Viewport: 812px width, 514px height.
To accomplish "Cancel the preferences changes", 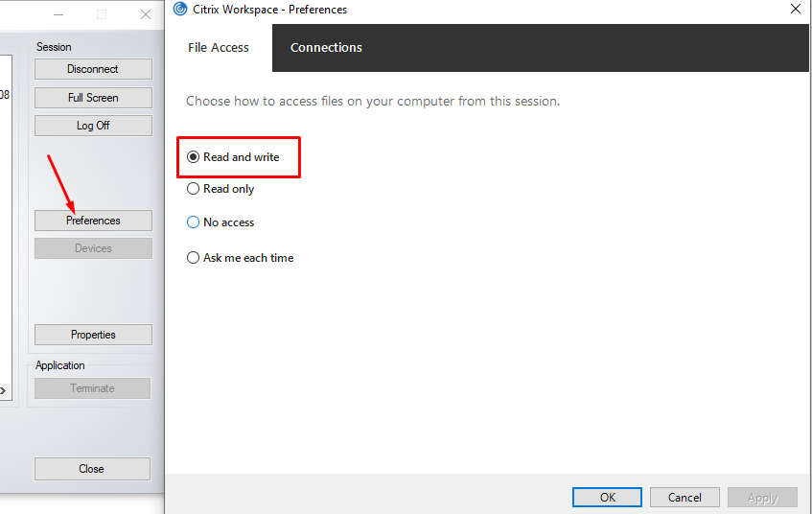I will 684,498.
